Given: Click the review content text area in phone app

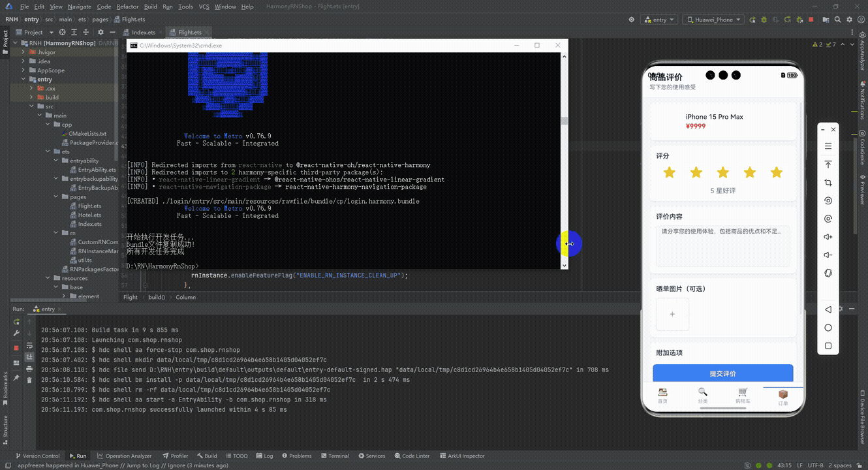Looking at the screenshot, I should [x=722, y=246].
